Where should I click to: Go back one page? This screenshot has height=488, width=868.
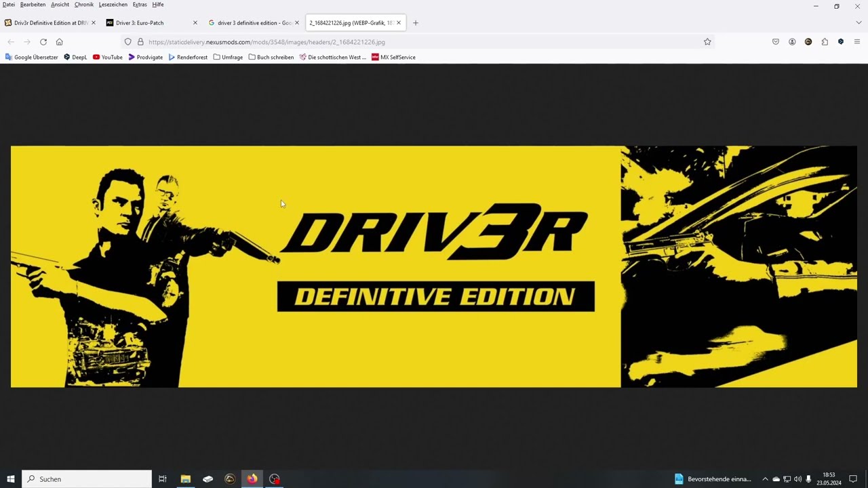(x=11, y=42)
